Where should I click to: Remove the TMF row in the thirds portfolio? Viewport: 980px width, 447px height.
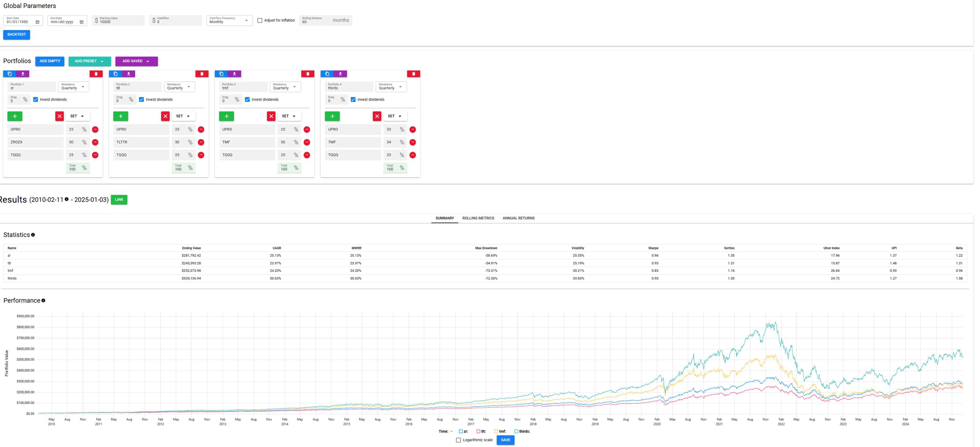point(412,142)
